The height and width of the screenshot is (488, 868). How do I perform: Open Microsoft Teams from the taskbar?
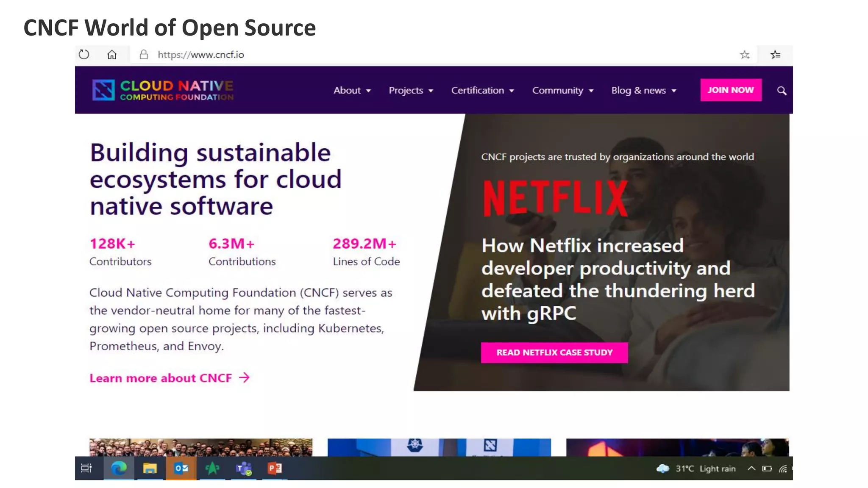[244, 469]
